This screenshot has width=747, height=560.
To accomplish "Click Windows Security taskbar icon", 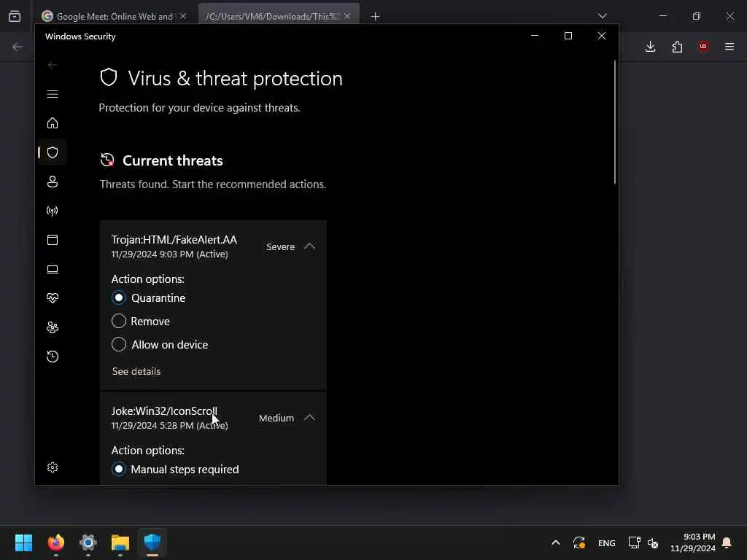I will (152, 542).
